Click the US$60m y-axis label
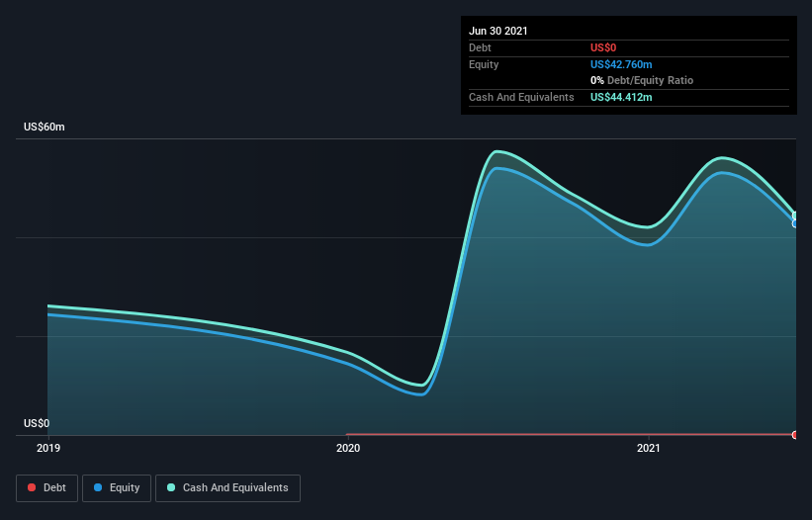This screenshot has height=520, width=812. pyautogui.click(x=45, y=127)
